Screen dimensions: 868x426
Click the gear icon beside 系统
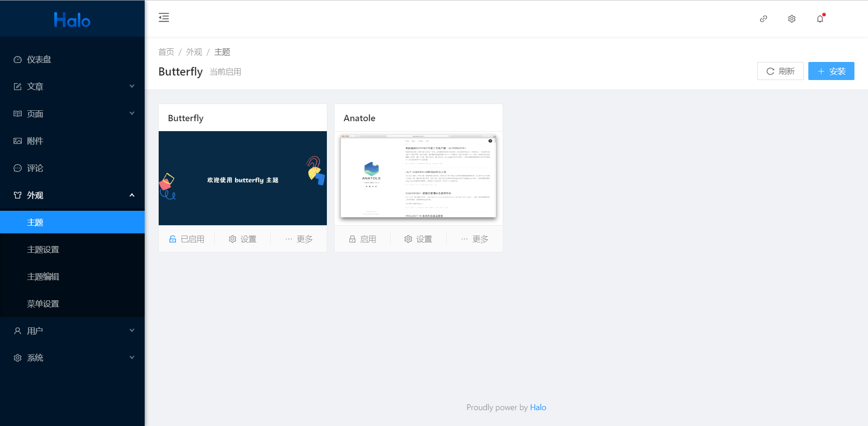tap(18, 358)
